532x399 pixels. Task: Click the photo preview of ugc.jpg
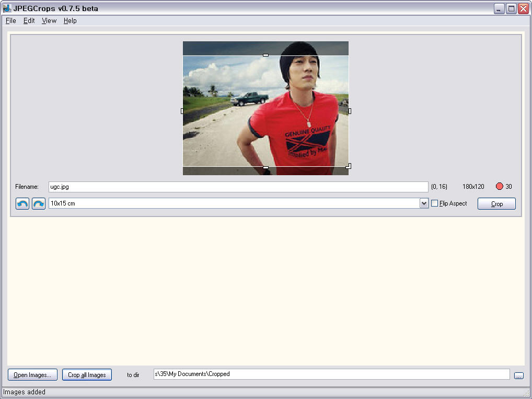coord(265,108)
